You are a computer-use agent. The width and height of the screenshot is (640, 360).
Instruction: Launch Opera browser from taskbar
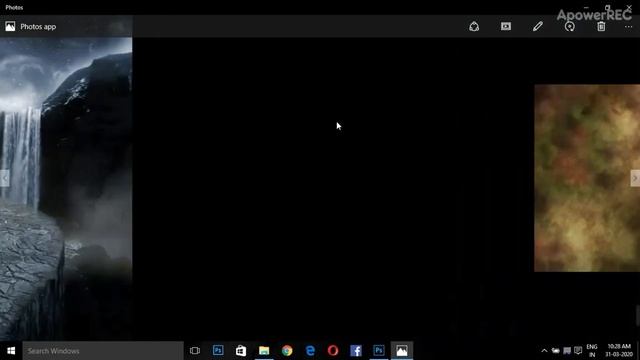pyautogui.click(x=333, y=351)
